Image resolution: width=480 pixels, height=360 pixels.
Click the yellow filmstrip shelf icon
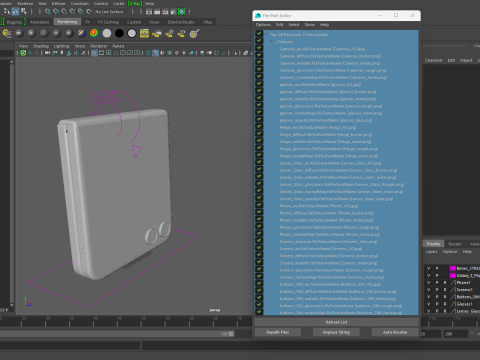pyautogui.click(x=144, y=33)
